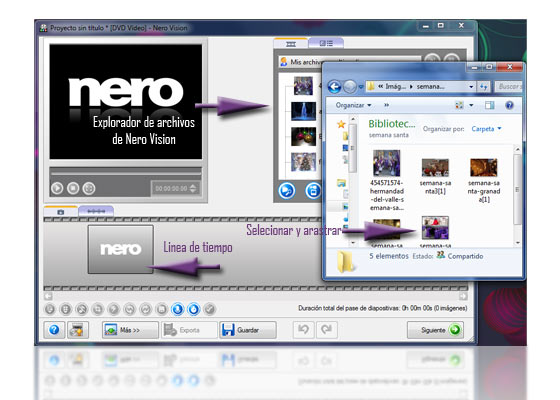Click the preview position slider bar
Image resolution: width=560 pixels, height=400 pixels.
[x=126, y=173]
